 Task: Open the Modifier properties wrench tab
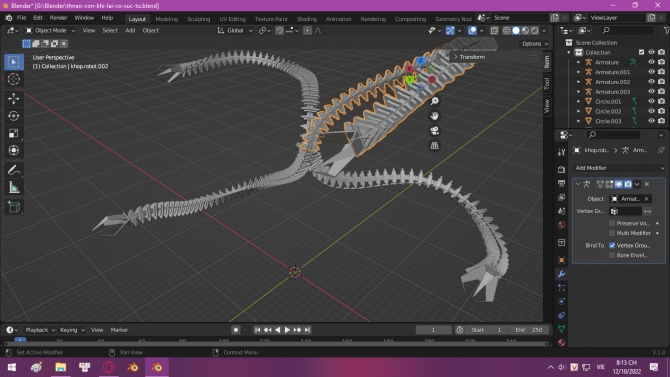(561, 274)
